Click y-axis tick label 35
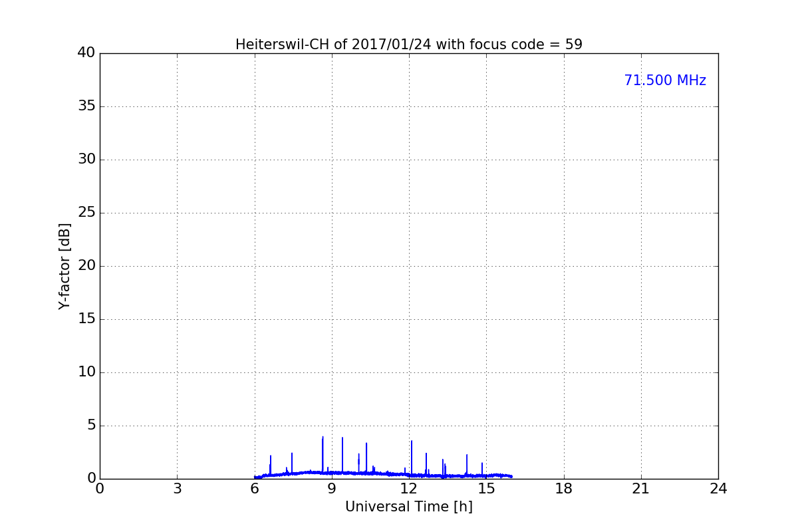798x532 pixels. pyautogui.click(x=86, y=106)
